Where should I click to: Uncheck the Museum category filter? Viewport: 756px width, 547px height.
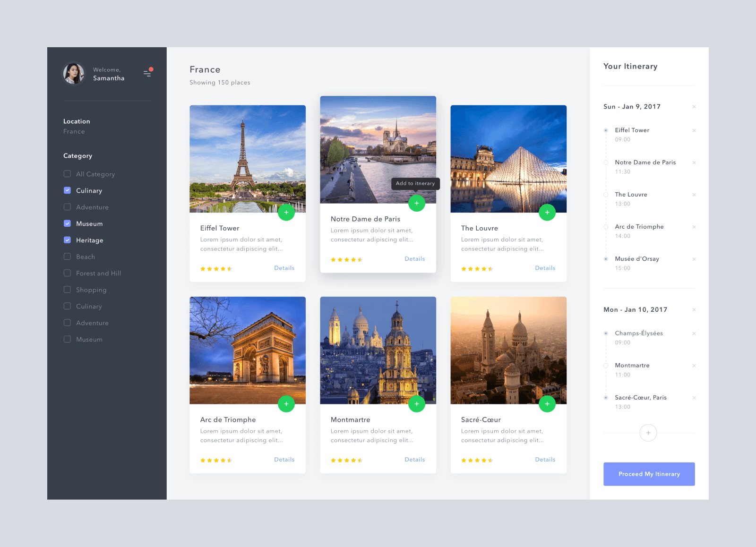coord(67,223)
